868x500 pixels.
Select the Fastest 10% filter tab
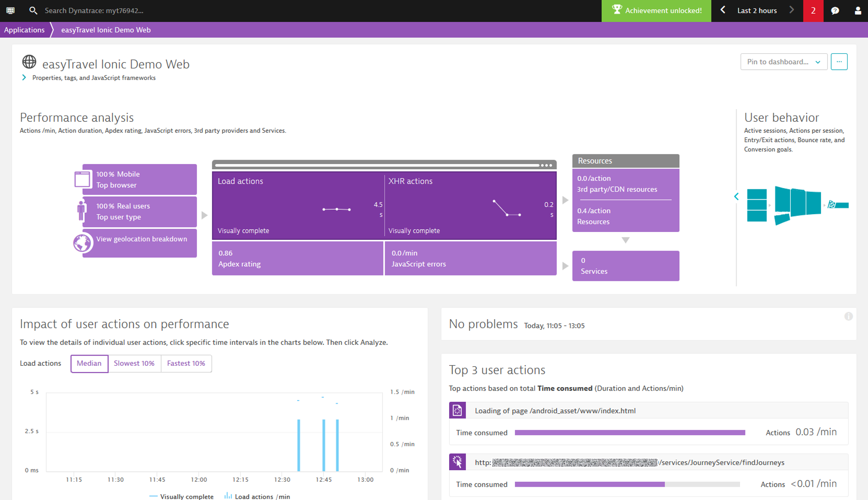pos(185,363)
